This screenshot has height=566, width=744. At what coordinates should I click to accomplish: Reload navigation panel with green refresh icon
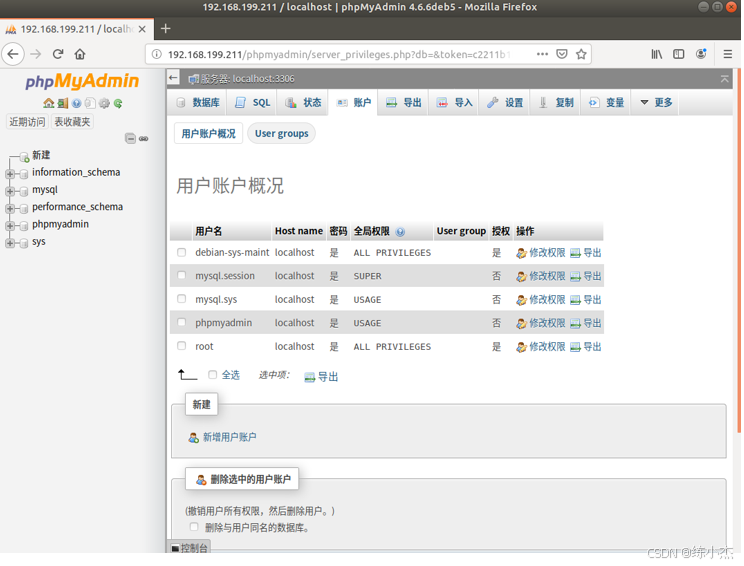pyautogui.click(x=118, y=103)
